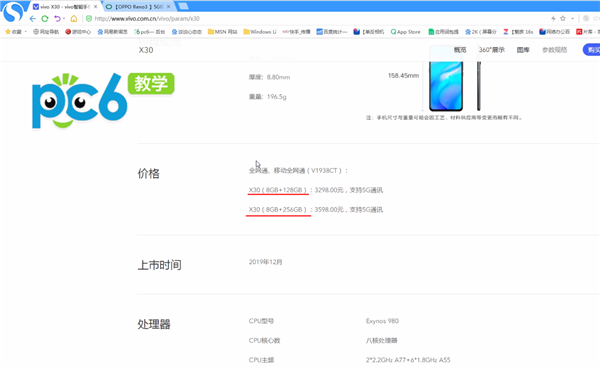Open the 360°展示 page tab
This screenshot has width=600, height=369.
(492, 50)
